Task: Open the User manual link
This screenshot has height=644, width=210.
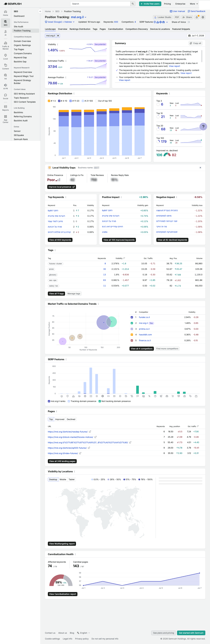Action: click(177, 11)
